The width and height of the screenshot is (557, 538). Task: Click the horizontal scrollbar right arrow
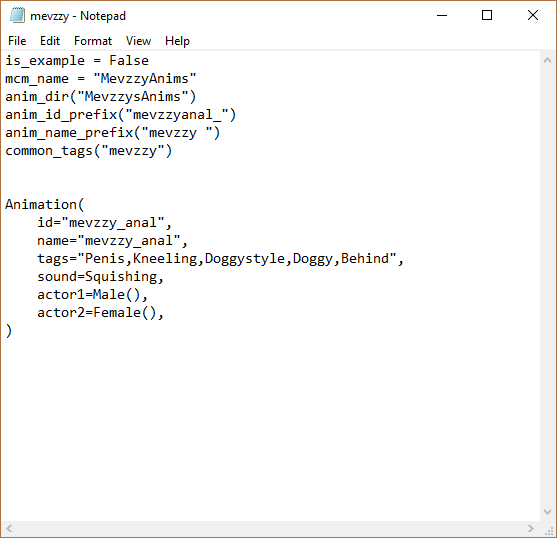point(531,528)
